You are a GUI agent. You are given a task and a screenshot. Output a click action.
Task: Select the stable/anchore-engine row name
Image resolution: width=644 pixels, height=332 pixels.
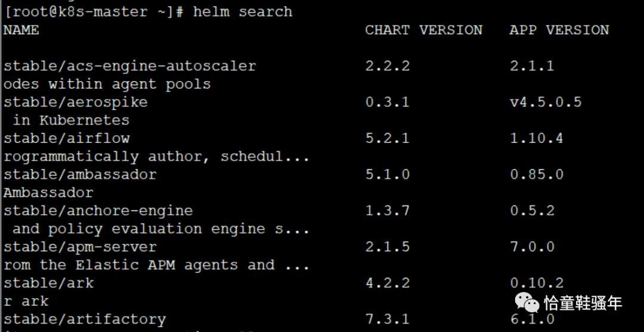click(98, 210)
